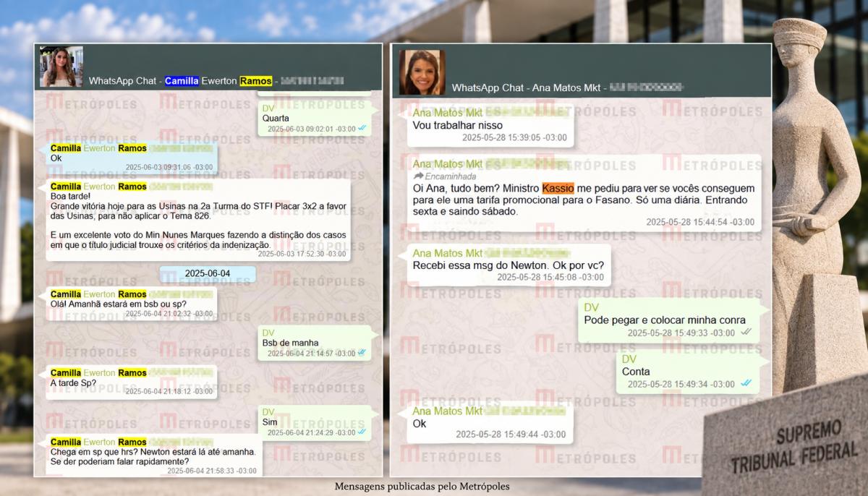Click blue-highlighted 'Camilla' in the chat header
The height and width of the screenshot is (496, 868).
pyautogui.click(x=182, y=81)
